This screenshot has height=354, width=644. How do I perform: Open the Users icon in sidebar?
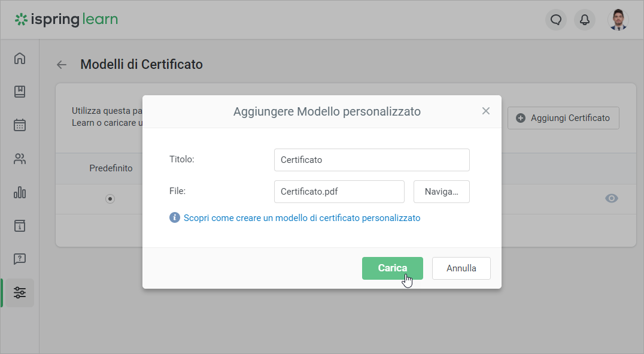(20, 159)
